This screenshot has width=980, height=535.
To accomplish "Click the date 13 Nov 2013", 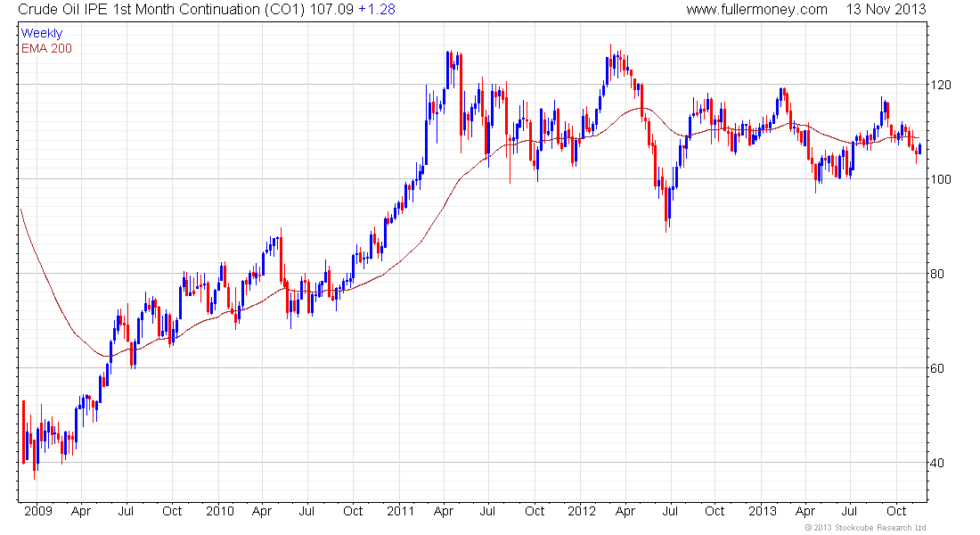I will pyautogui.click(x=886, y=10).
